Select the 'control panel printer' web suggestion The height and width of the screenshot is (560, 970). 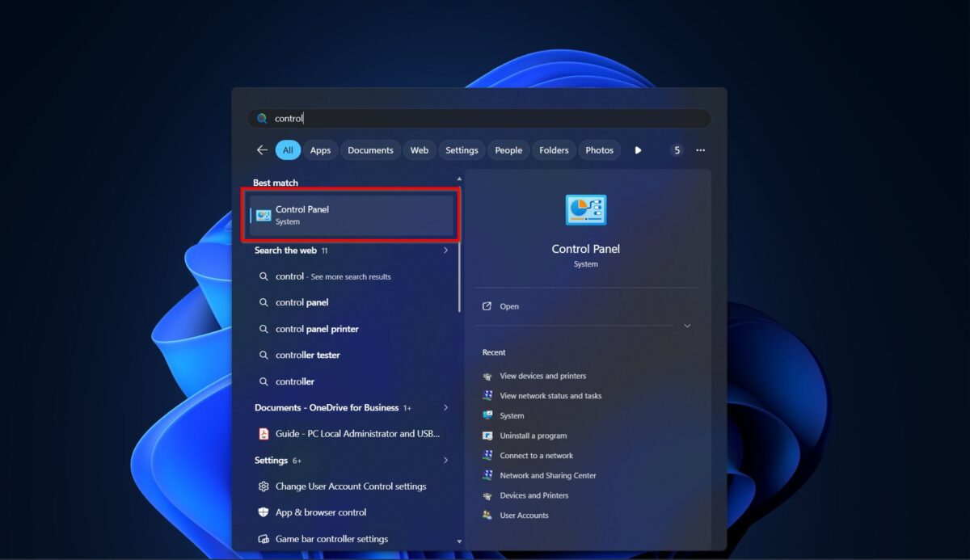tap(316, 329)
